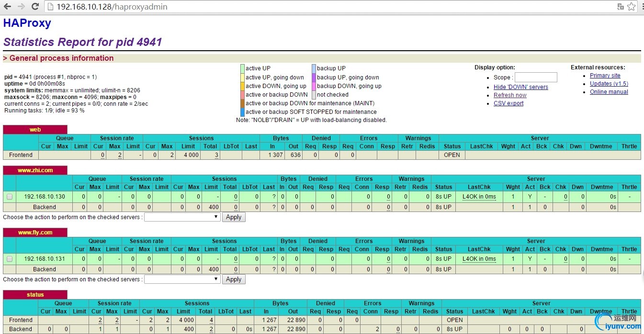Click Apply button under www.zhi.com table

[234, 217]
